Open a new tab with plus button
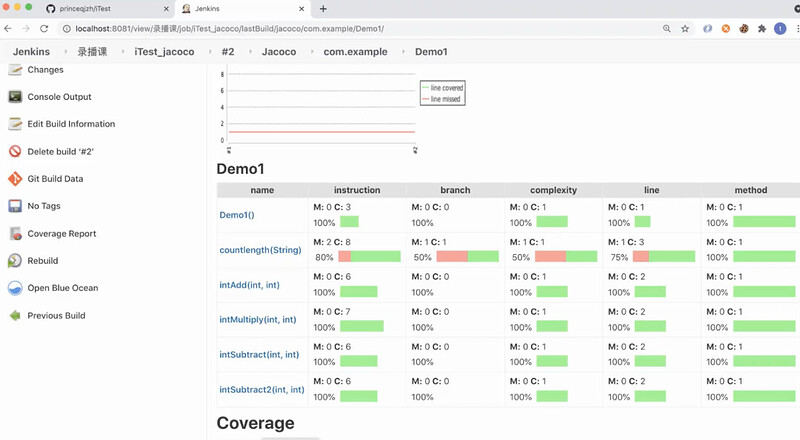The height and width of the screenshot is (440, 800). [323, 9]
